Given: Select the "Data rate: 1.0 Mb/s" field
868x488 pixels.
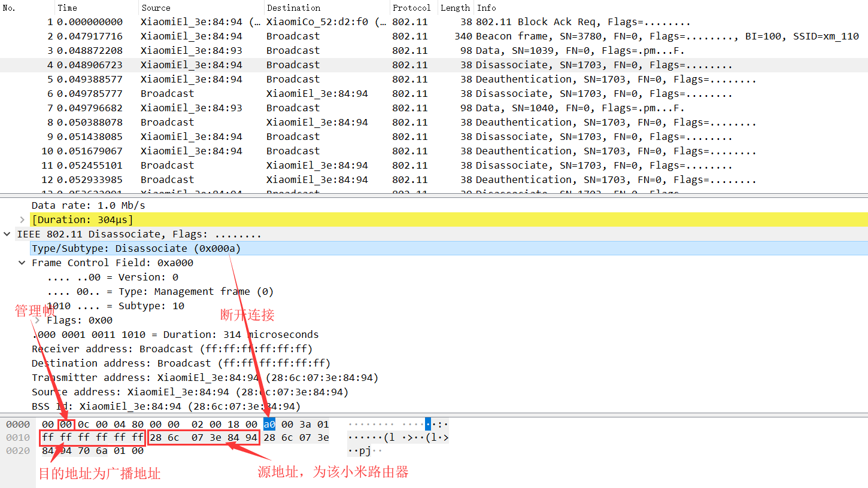Looking at the screenshot, I should [90, 205].
